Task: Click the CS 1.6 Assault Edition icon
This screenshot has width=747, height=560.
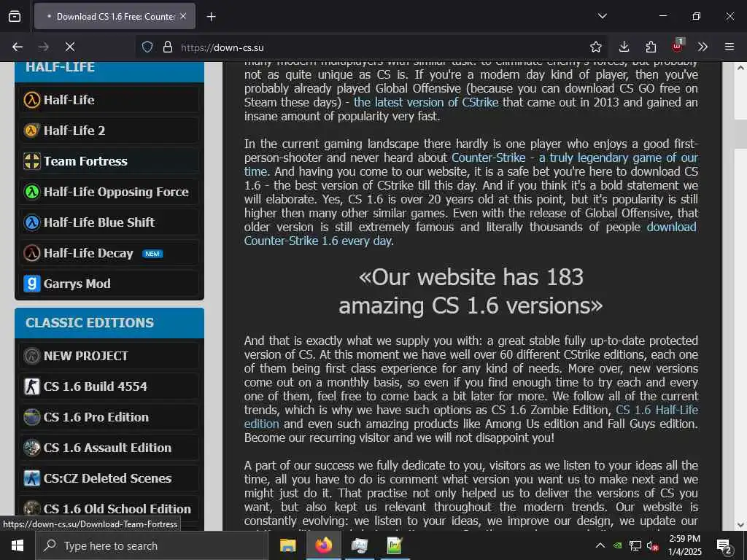Action: click(32, 448)
